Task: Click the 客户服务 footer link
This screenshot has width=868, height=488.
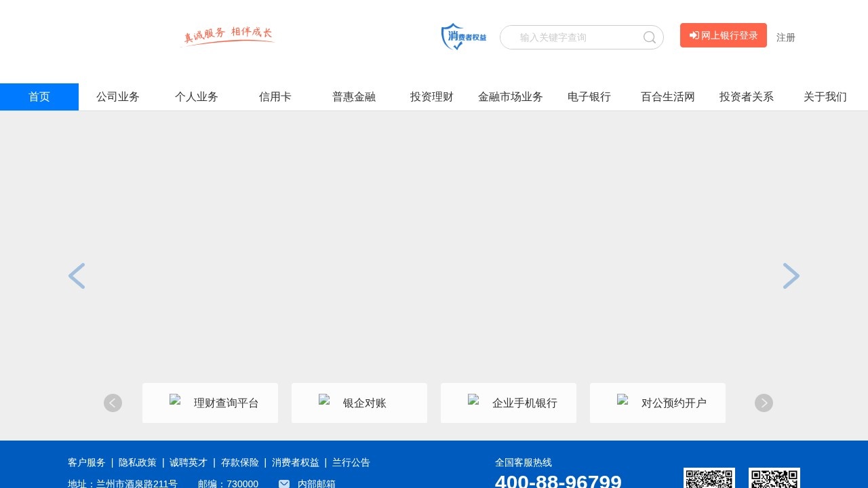Action: (87, 462)
